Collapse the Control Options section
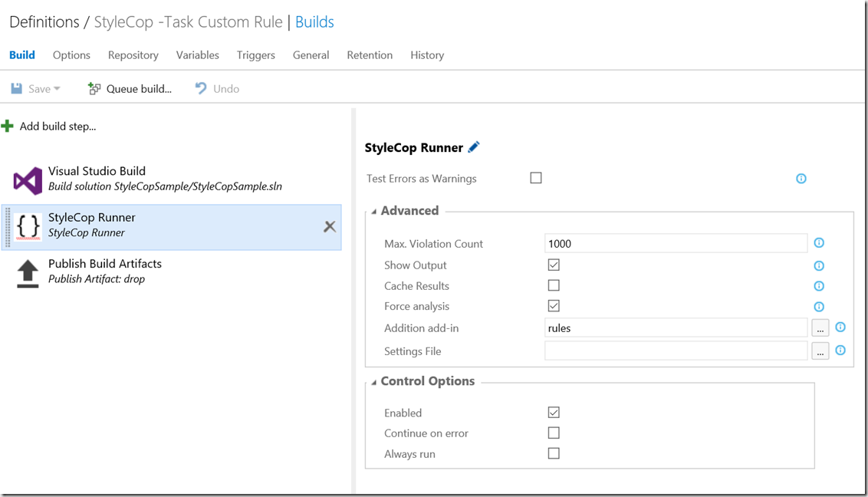868x497 pixels. point(374,382)
